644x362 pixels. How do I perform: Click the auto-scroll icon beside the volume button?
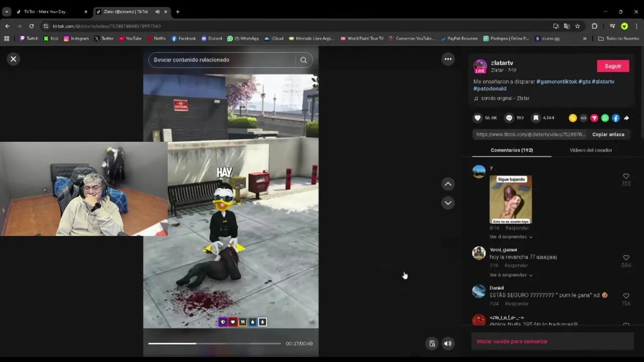pyautogui.click(x=432, y=343)
